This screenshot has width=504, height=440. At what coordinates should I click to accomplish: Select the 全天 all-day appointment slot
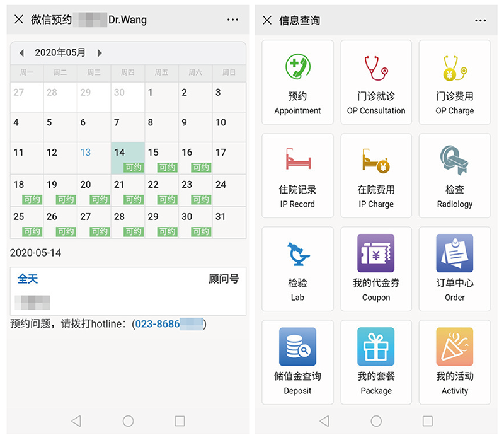pyautogui.click(x=28, y=279)
